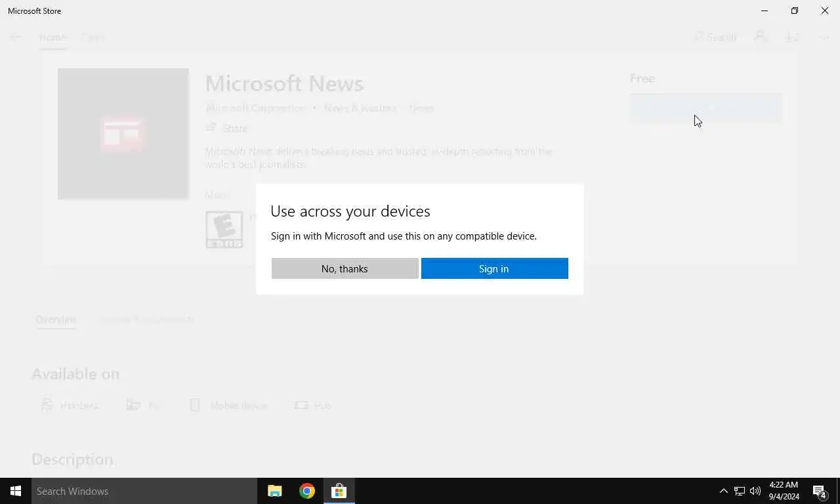The width and height of the screenshot is (840, 504).
Task: Select the System Requirements tab
Action: [x=148, y=320]
